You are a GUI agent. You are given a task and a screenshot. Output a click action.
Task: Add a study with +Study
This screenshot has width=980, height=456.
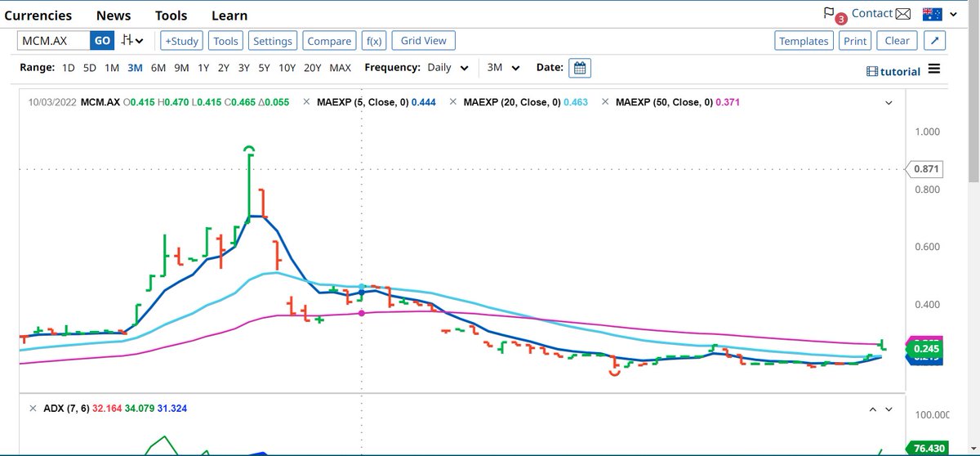point(181,41)
